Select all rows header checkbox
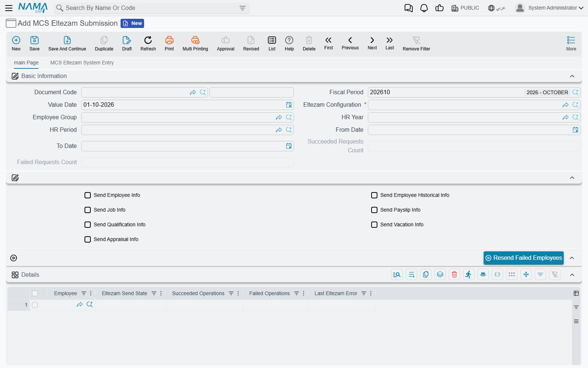The height and width of the screenshot is (368, 588). point(35,293)
